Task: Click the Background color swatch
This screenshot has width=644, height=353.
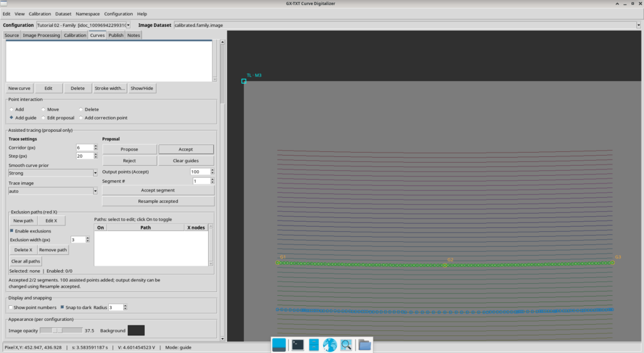Action: tap(136, 330)
